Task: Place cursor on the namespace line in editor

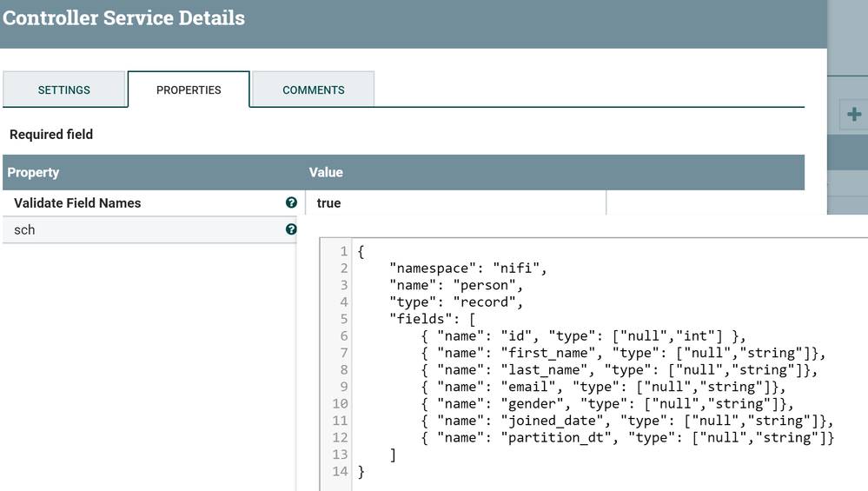Action: 469,269
